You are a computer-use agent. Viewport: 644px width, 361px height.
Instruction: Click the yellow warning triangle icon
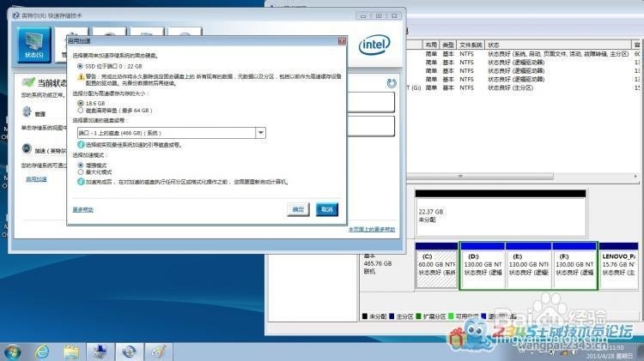click(81, 76)
